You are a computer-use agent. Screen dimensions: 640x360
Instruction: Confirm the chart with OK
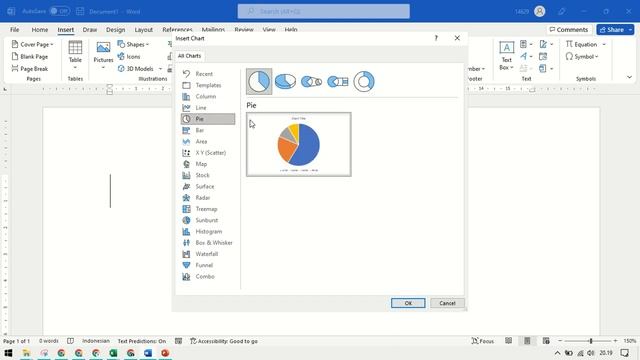pyautogui.click(x=408, y=303)
